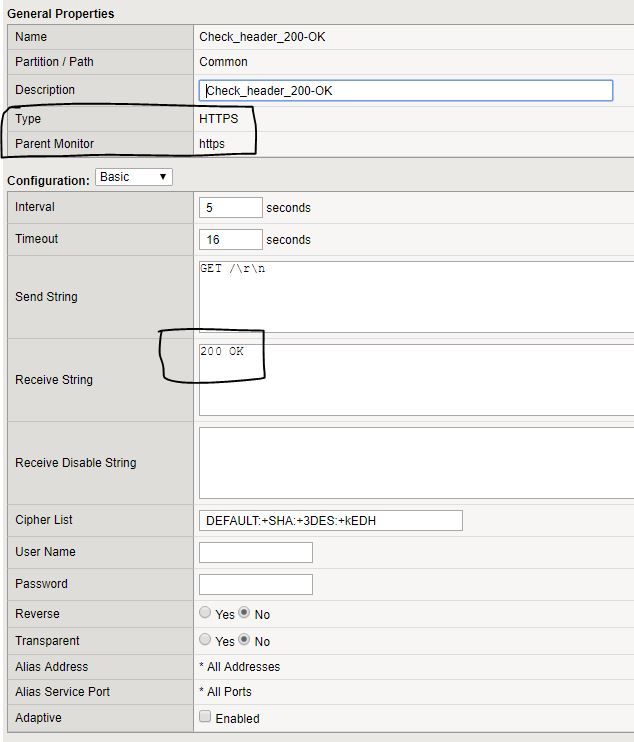Select Yes for Transparent option
Viewport: 634px width, 742px height.
205,640
